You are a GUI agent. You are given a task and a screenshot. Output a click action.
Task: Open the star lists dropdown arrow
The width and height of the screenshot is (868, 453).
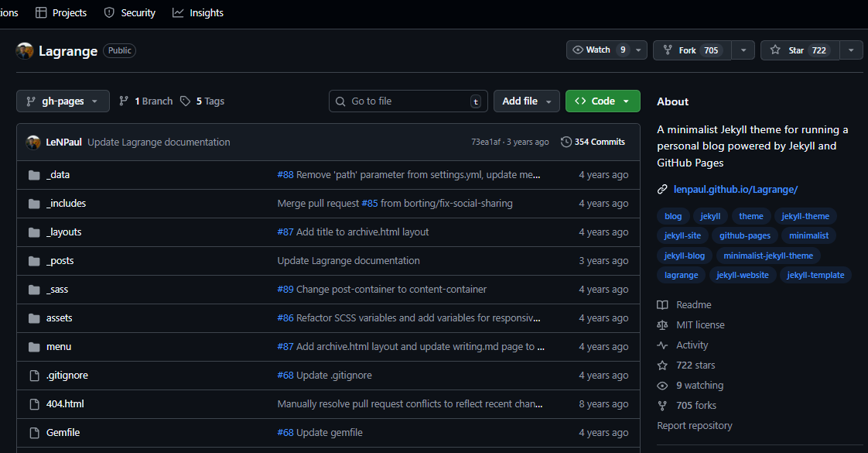851,50
